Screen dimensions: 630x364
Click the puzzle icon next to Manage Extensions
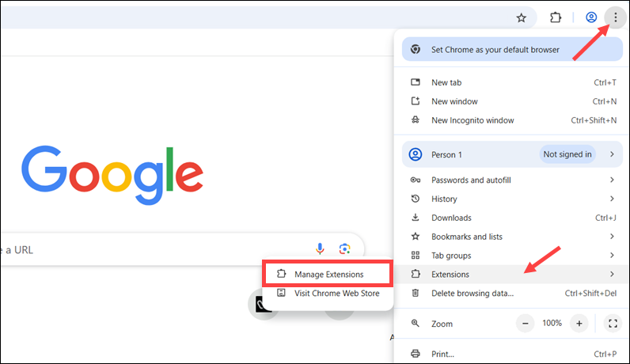pos(281,274)
